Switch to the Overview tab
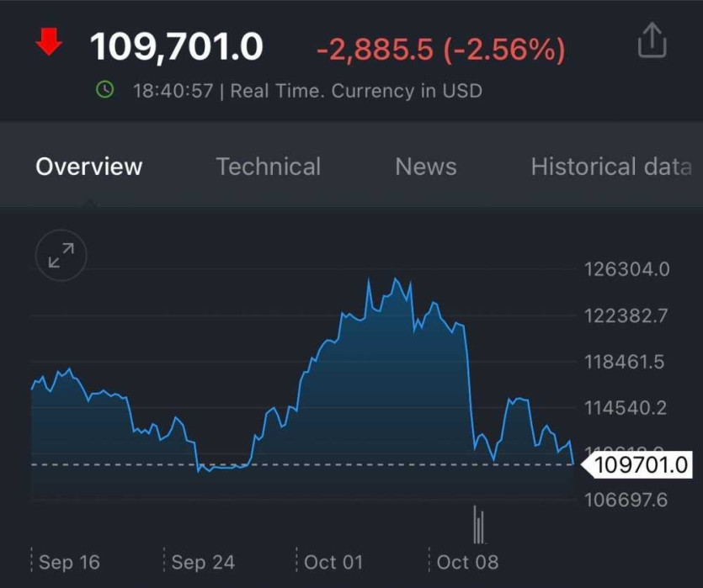This screenshot has height=588, width=703. tap(89, 167)
